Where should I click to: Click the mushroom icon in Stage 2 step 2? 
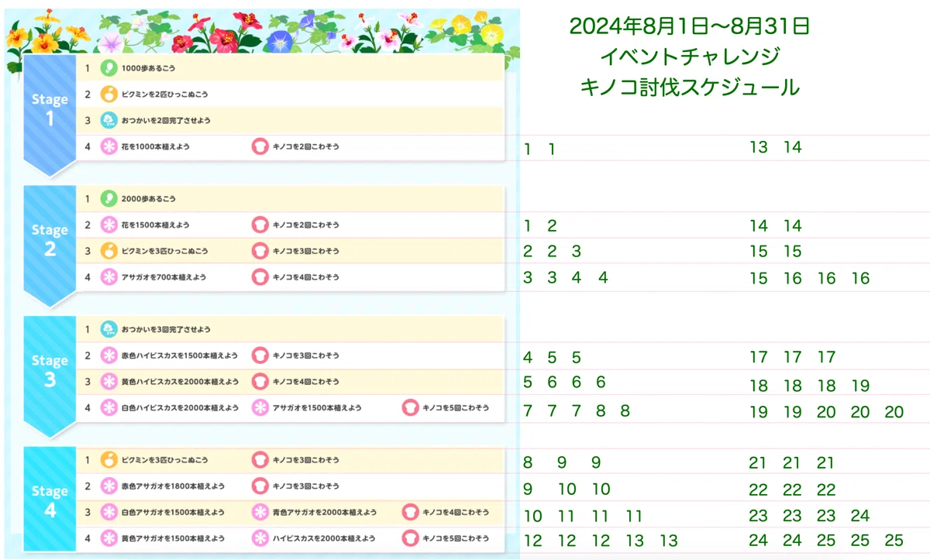point(260,225)
